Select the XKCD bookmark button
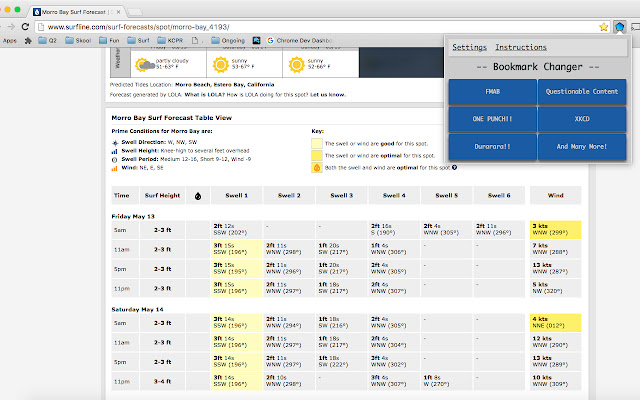This screenshot has width=640, height=400. tap(582, 119)
